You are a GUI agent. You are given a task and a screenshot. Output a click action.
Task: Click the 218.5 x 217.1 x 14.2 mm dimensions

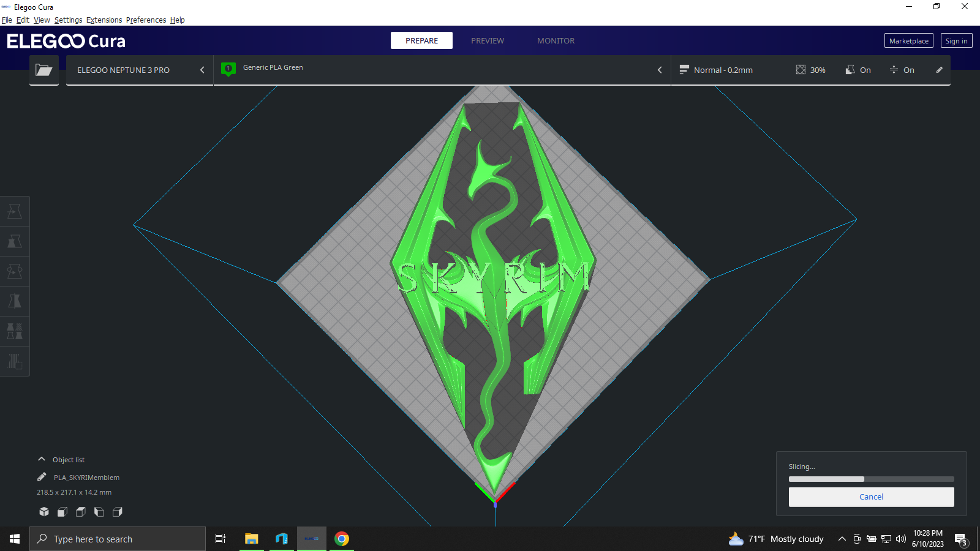coord(74,492)
